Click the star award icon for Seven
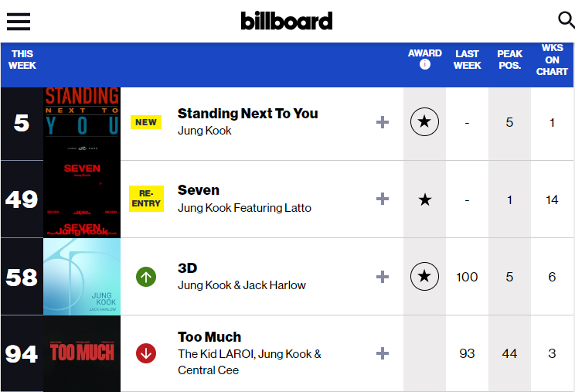Screen dimensions: 575x392 [x=425, y=199]
